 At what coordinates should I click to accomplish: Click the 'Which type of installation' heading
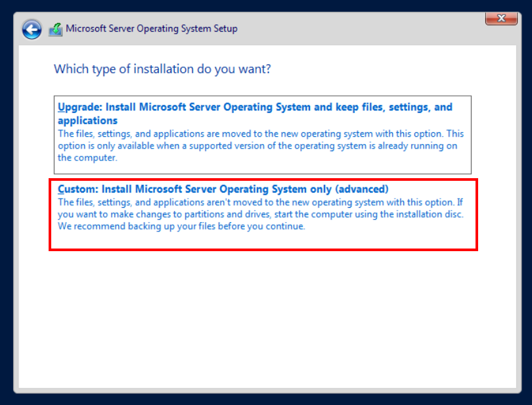(x=162, y=69)
